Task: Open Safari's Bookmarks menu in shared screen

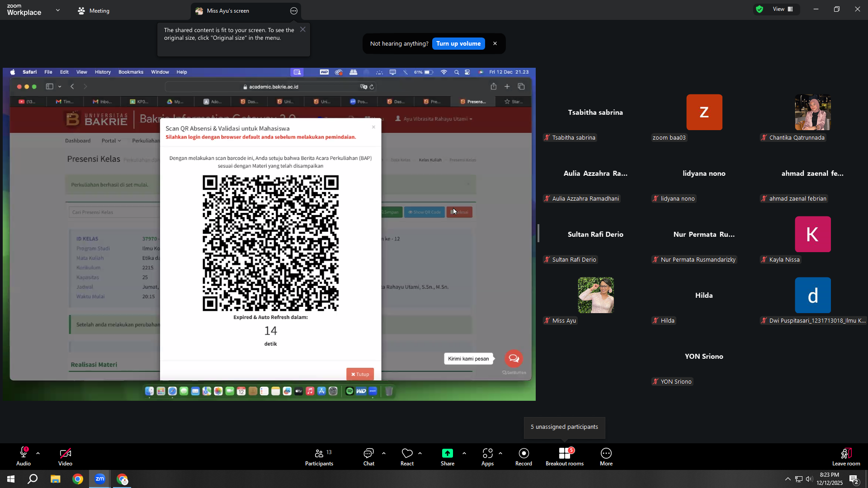Action: tap(131, 72)
